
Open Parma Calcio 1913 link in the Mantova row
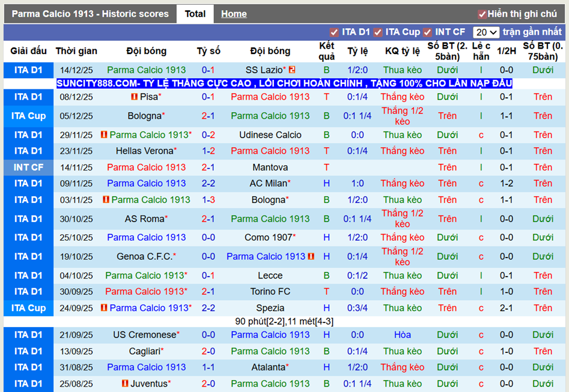[x=146, y=167]
